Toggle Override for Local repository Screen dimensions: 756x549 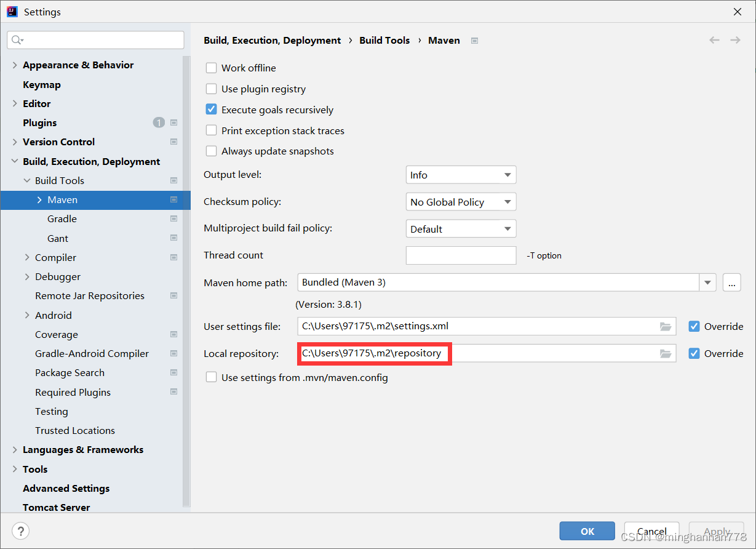coord(694,353)
